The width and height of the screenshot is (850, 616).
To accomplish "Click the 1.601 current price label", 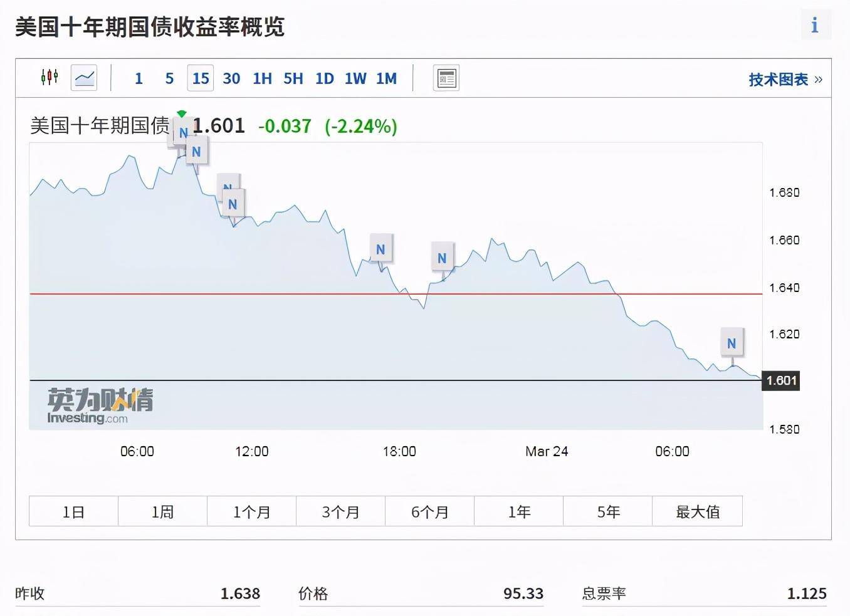I will tap(781, 380).
